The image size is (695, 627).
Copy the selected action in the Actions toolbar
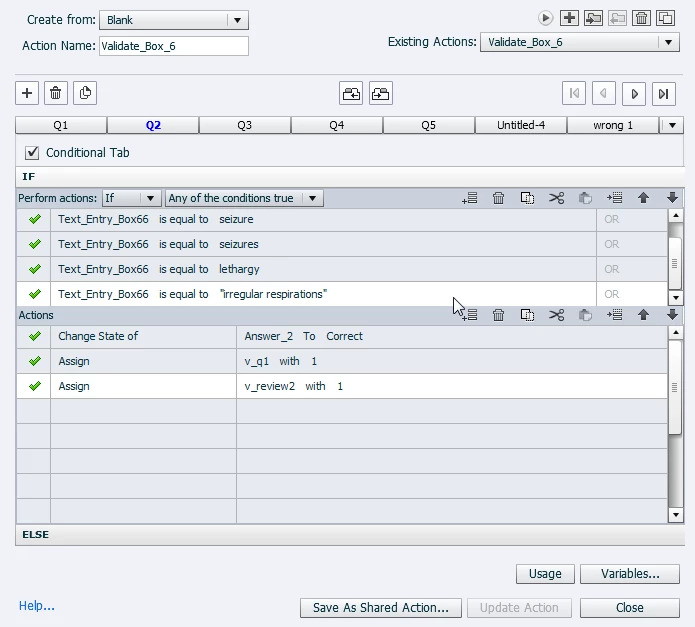[527, 315]
